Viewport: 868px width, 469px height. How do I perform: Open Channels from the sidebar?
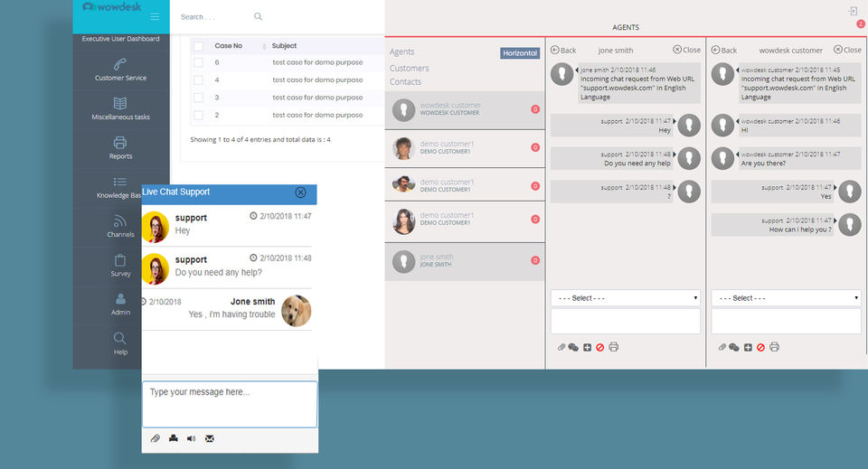[x=120, y=226]
